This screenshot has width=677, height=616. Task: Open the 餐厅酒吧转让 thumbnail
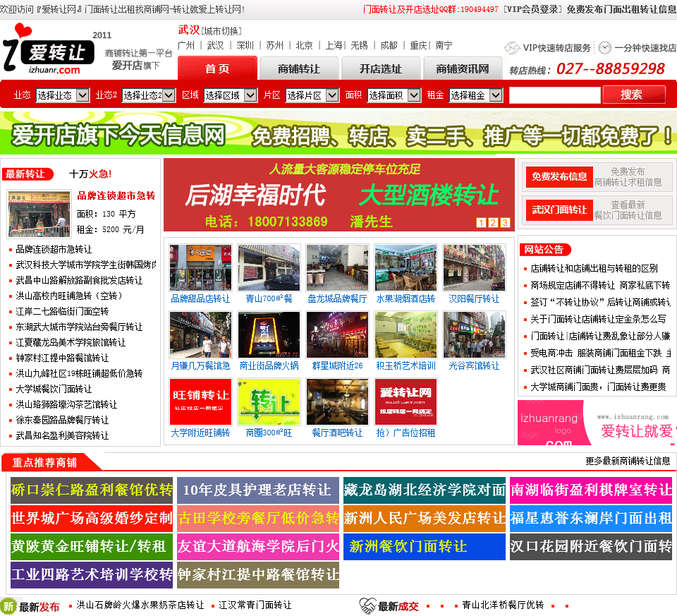point(337,401)
